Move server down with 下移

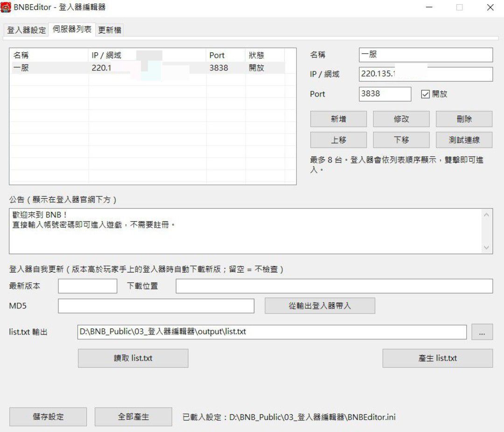coord(401,140)
